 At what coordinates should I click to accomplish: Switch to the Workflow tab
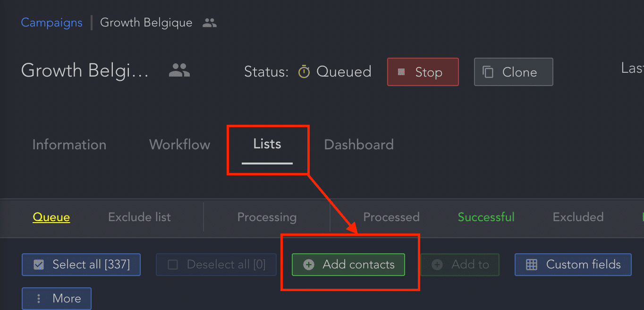point(180,145)
